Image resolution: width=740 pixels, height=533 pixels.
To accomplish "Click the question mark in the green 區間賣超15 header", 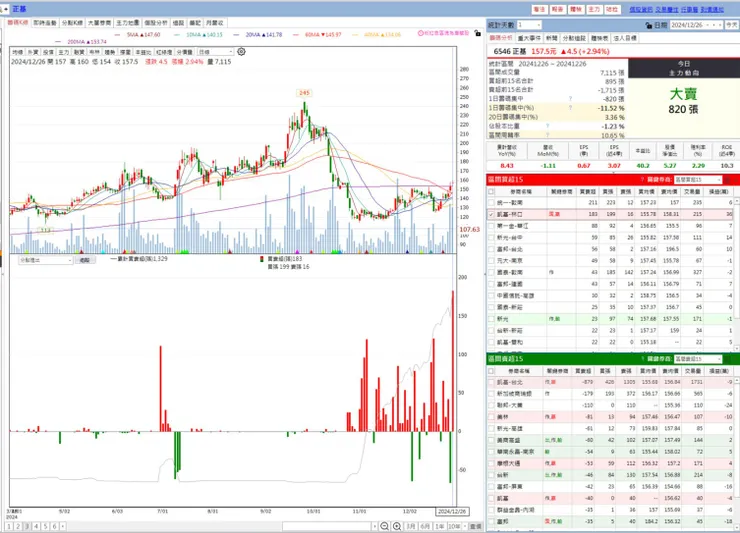I will coord(642,359).
